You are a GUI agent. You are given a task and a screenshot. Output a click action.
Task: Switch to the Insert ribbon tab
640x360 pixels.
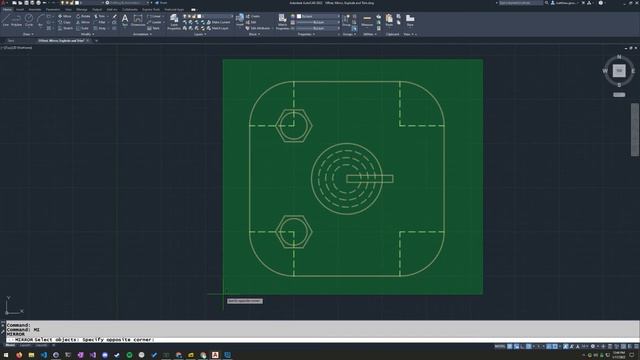(20, 9)
